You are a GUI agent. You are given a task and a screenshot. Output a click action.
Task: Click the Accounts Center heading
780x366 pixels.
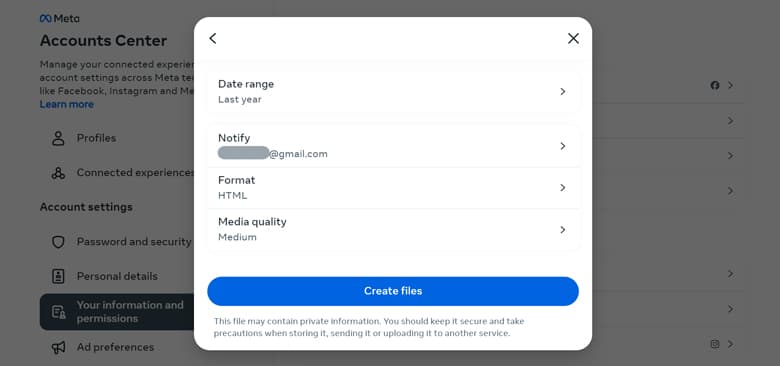[x=103, y=41]
